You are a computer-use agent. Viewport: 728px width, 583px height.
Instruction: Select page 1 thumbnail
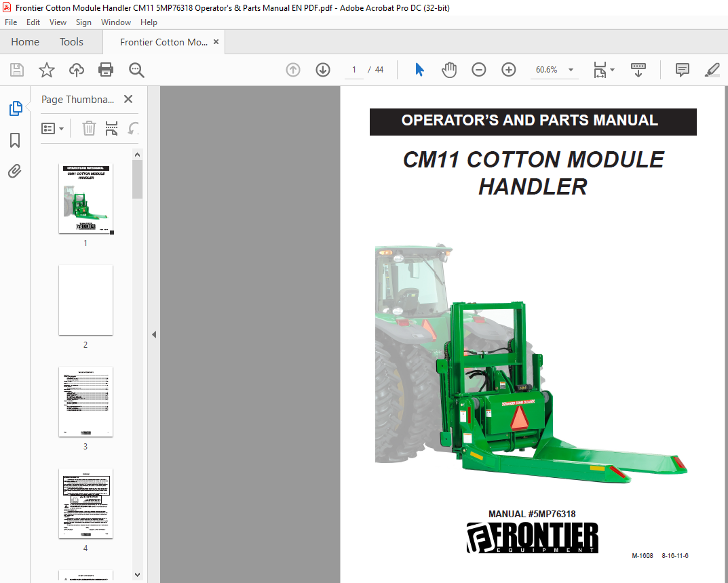(86, 199)
